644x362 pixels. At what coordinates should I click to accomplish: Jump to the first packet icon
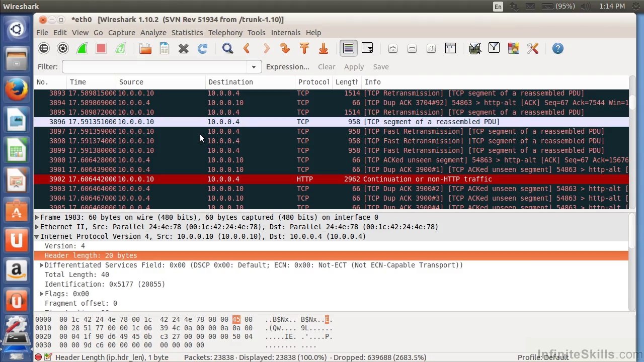pyautogui.click(x=304, y=48)
